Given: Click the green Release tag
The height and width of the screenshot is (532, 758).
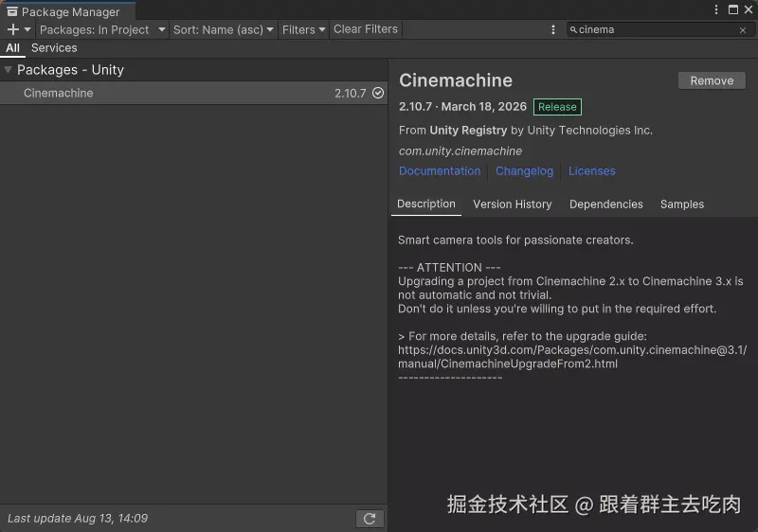Looking at the screenshot, I should click(557, 107).
